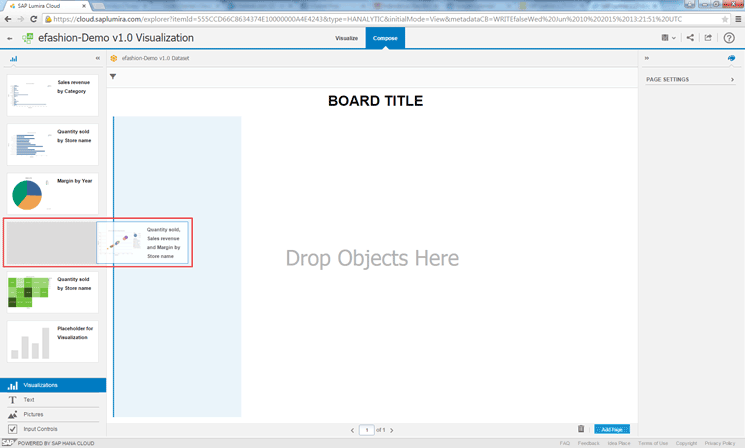Close the SAP Lumira Cloud browser tab

click(84, 6)
